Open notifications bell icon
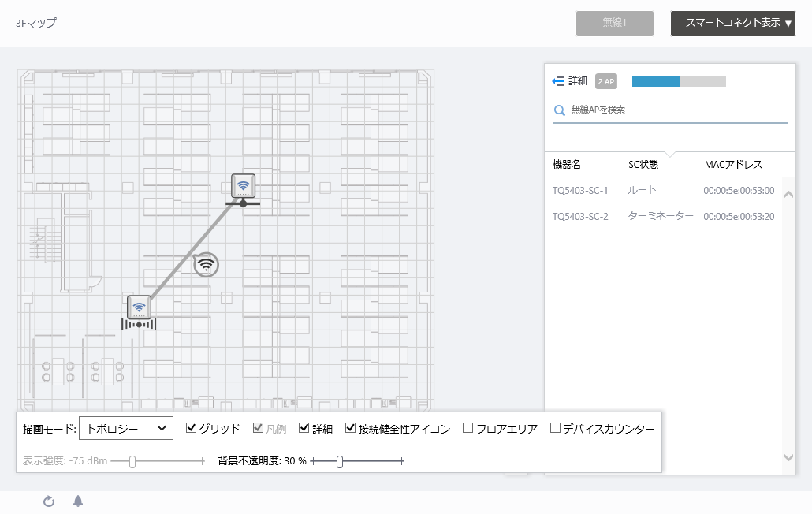This screenshot has height=514, width=812. coord(78,501)
